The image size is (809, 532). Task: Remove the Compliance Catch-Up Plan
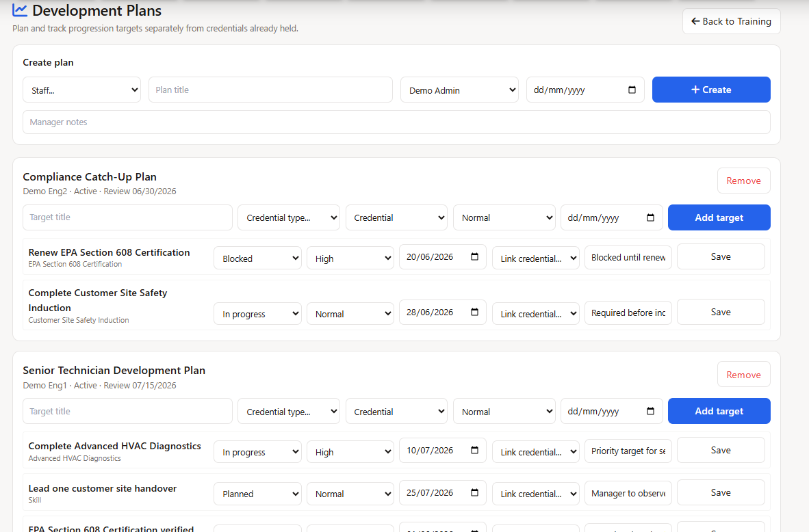coord(744,181)
